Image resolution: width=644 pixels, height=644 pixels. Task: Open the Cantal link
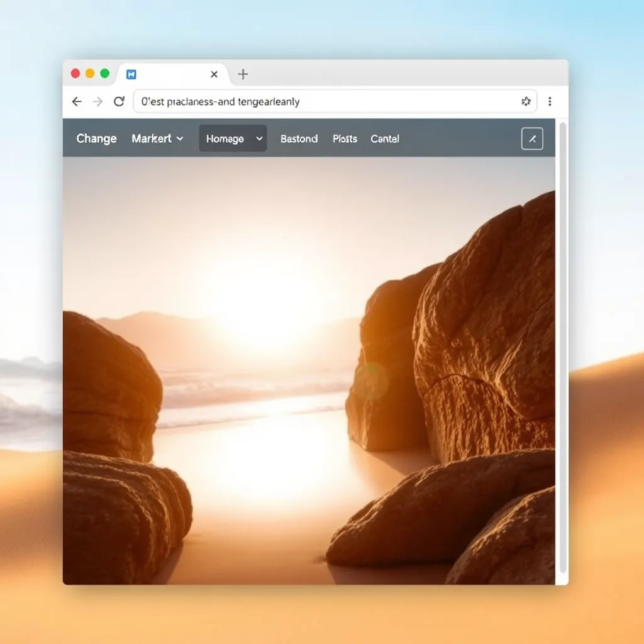tap(385, 138)
